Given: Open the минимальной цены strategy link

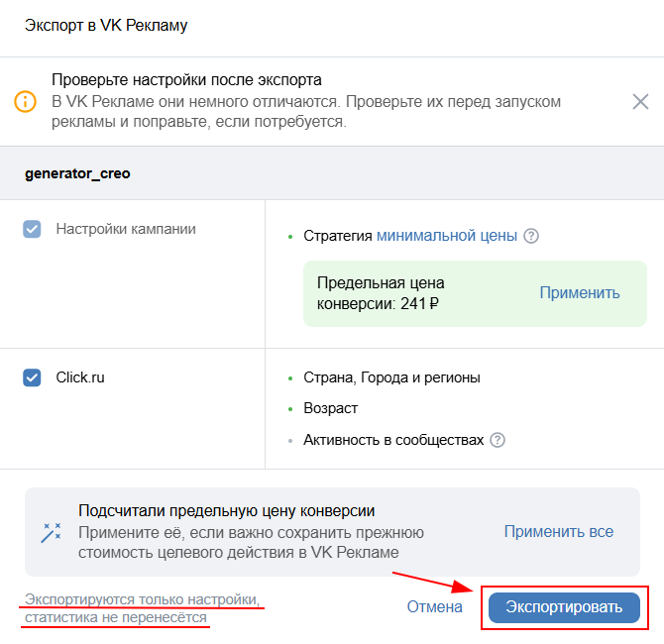Looking at the screenshot, I should pos(447,236).
